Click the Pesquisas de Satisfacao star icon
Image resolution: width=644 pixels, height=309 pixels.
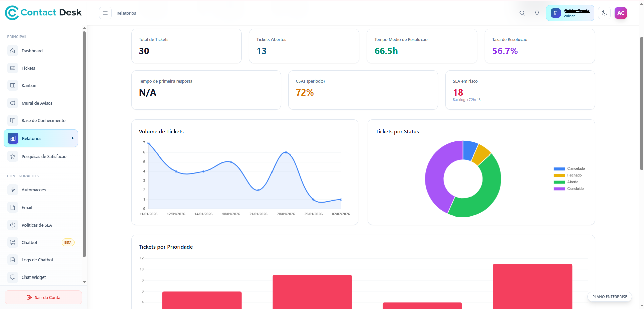(x=13, y=156)
